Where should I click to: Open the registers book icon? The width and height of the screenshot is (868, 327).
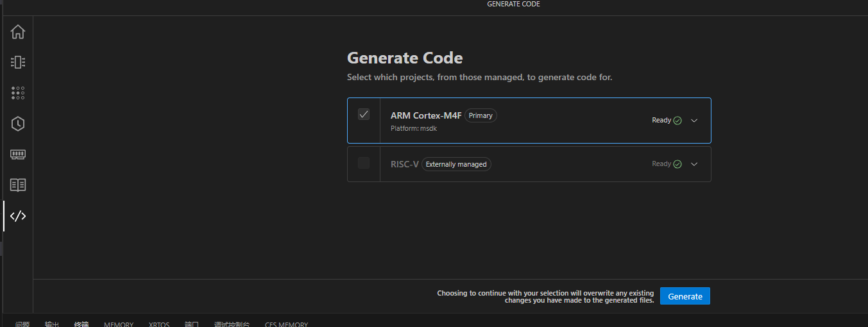click(18, 185)
